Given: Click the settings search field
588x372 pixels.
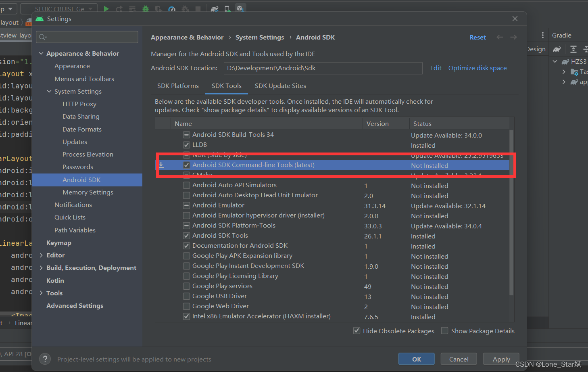Looking at the screenshot, I should tap(87, 37).
